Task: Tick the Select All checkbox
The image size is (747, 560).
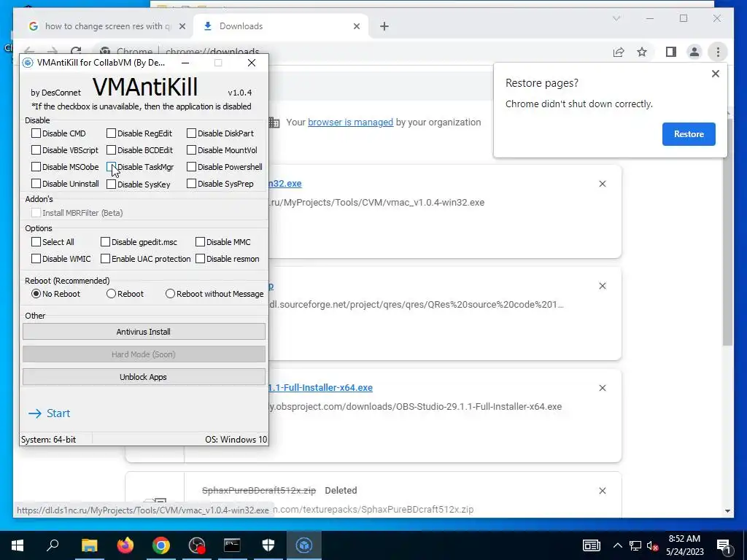Action: pos(36,242)
